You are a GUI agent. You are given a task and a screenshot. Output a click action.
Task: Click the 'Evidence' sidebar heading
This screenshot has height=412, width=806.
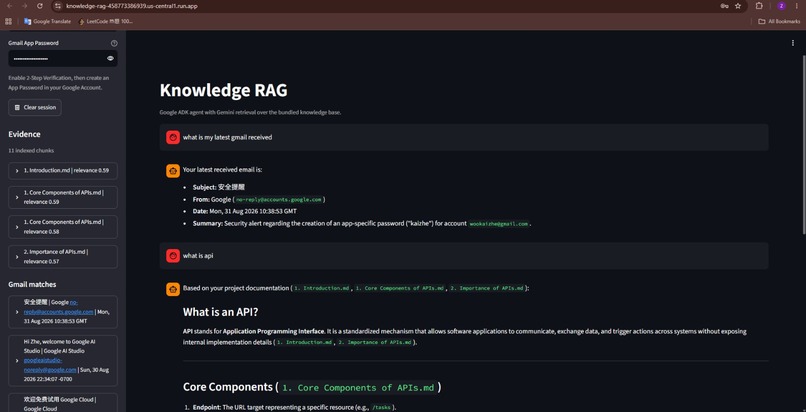[x=24, y=135]
